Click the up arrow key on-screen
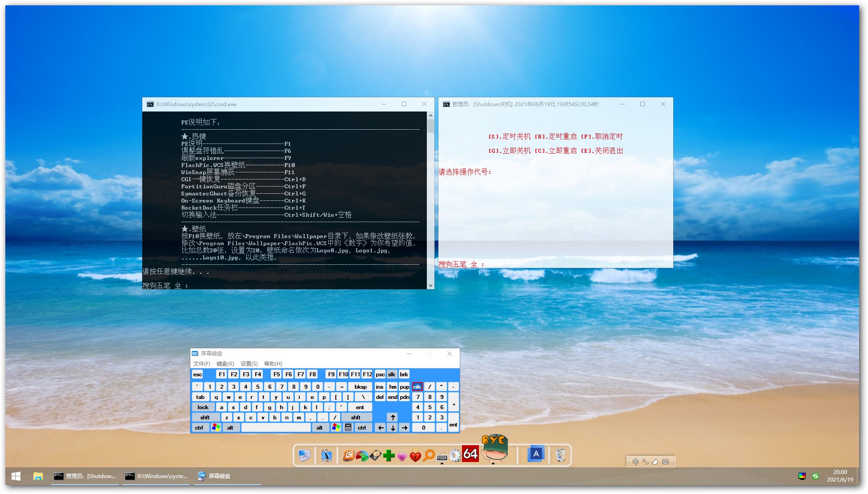868x494 pixels. 393,417
